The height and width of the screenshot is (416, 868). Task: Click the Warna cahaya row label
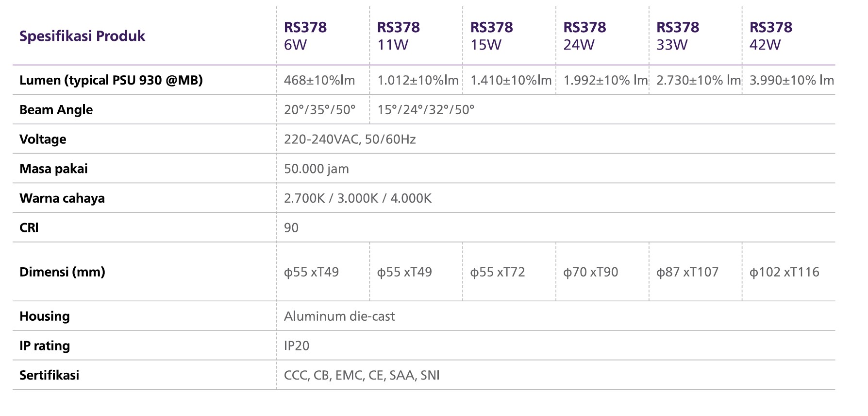(x=62, y=198)
